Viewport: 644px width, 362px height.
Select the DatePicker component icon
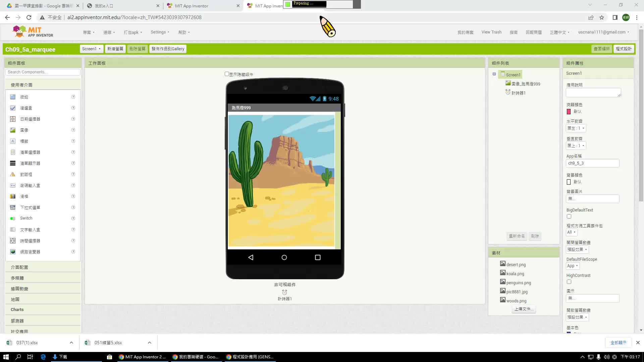(13, 119)
